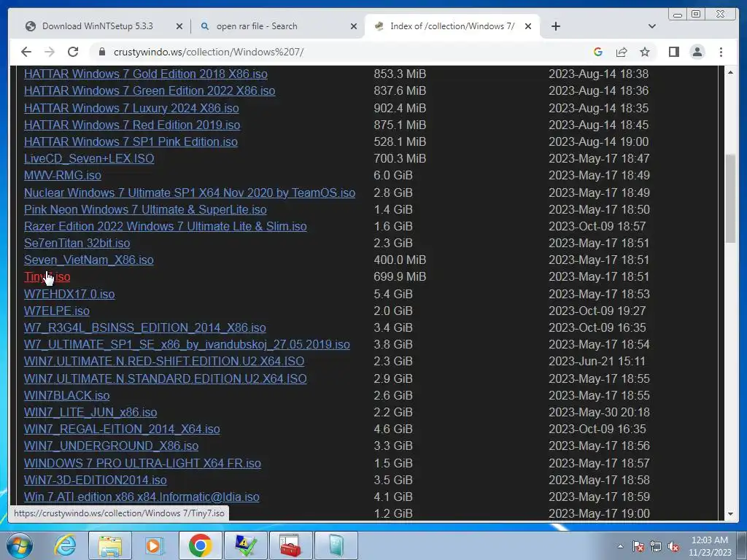Click the muted volume tray icon
The height and width of the screenshot is (560, 747).
(673, 546)
